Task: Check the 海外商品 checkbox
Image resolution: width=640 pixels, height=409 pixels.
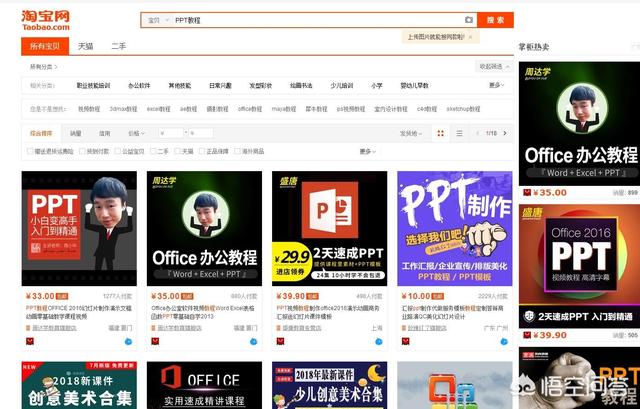Action: pos(237,151)
